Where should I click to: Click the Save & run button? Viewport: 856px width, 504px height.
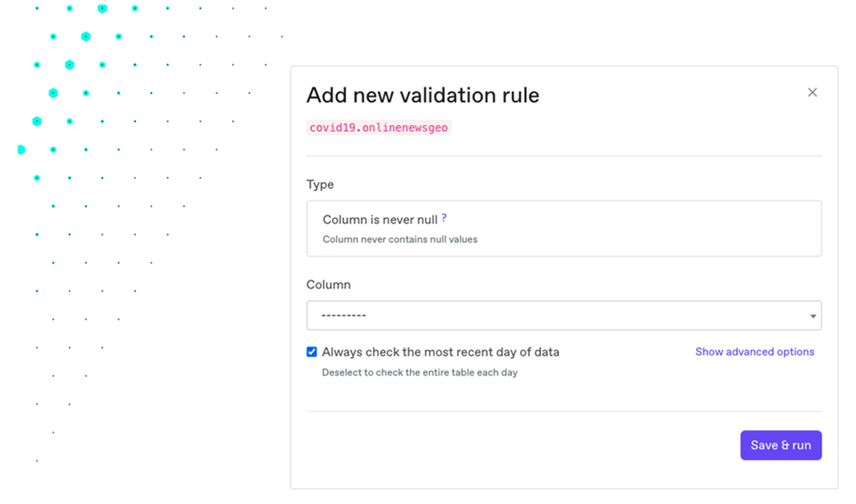(x=780, y=445)
